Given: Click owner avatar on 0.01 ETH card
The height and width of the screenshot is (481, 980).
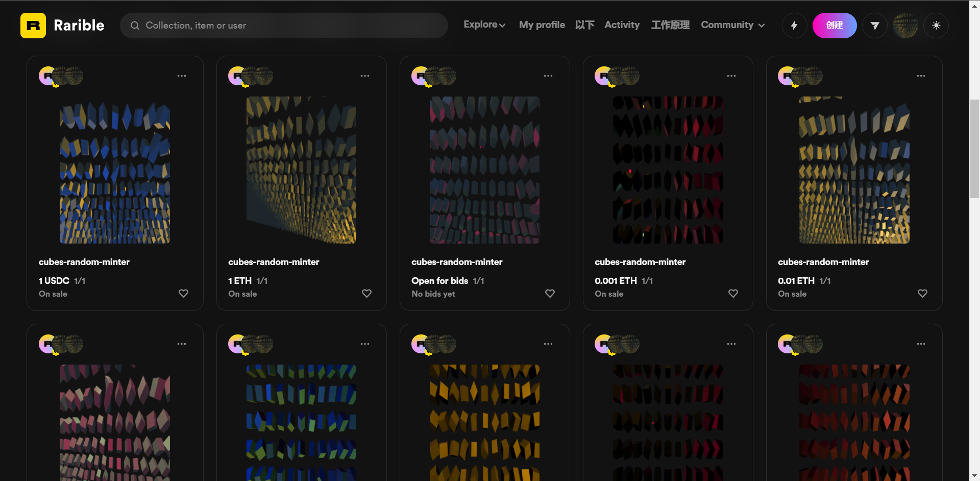Looking at the screenshot, I should 814,76.
